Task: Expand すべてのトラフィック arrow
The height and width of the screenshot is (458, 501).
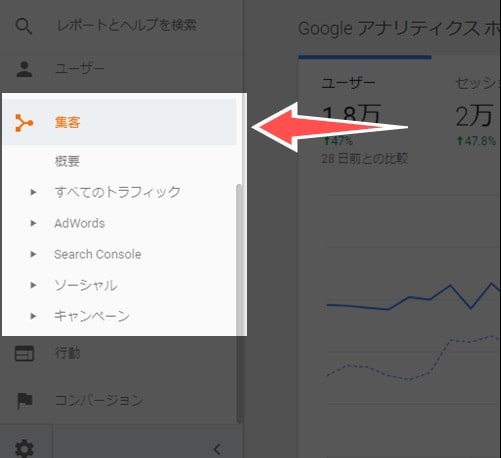Action: 33,192
